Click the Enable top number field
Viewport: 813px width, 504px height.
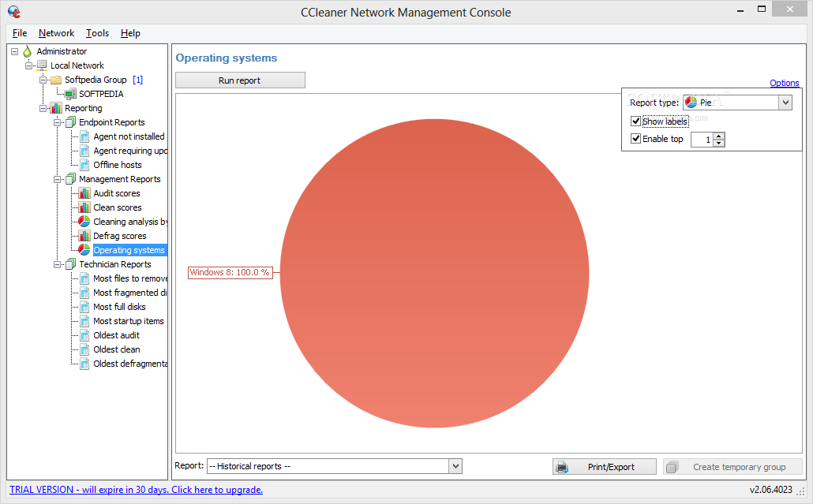pos(702,140)
